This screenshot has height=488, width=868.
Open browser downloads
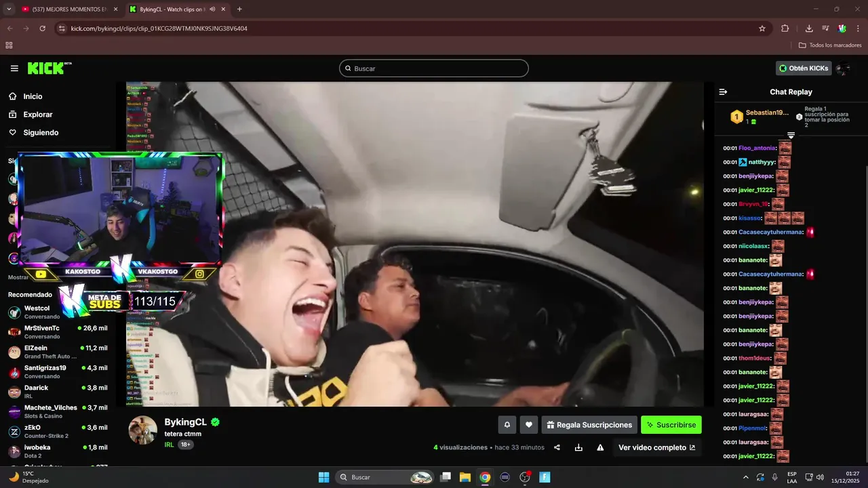809,28
